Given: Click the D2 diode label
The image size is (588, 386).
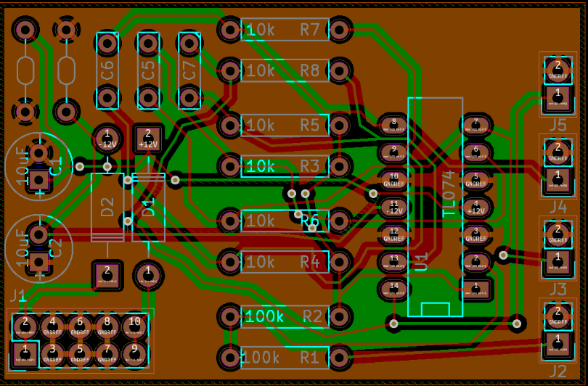Looking at the screenshot, I should coord(107,207).
